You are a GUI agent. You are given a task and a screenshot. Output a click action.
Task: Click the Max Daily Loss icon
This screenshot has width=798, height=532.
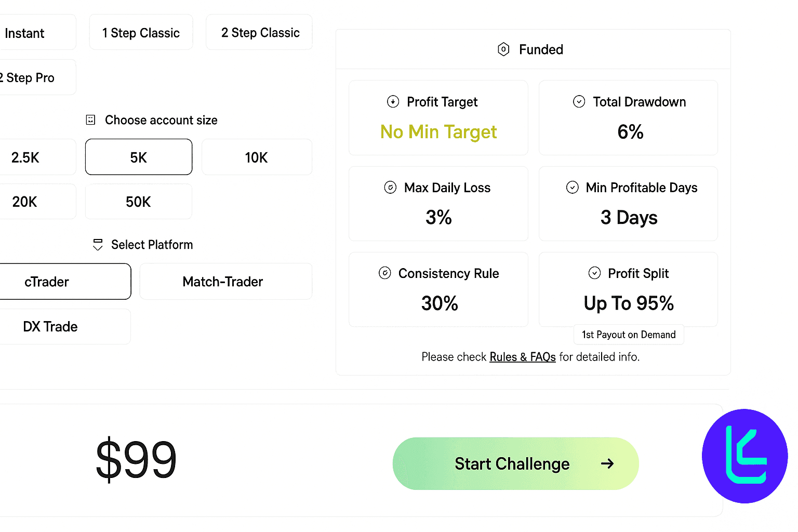pyautogui.click(x=390, y=188)
